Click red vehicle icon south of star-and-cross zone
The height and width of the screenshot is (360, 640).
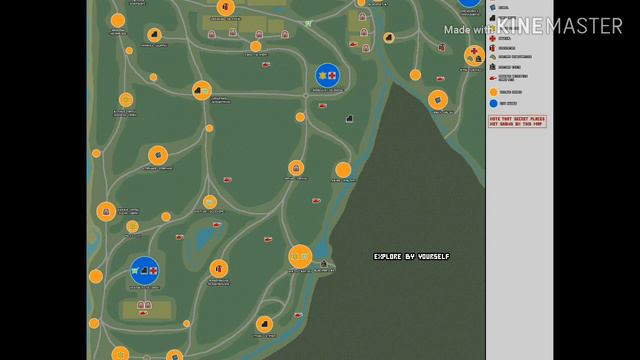coord(322,106)
